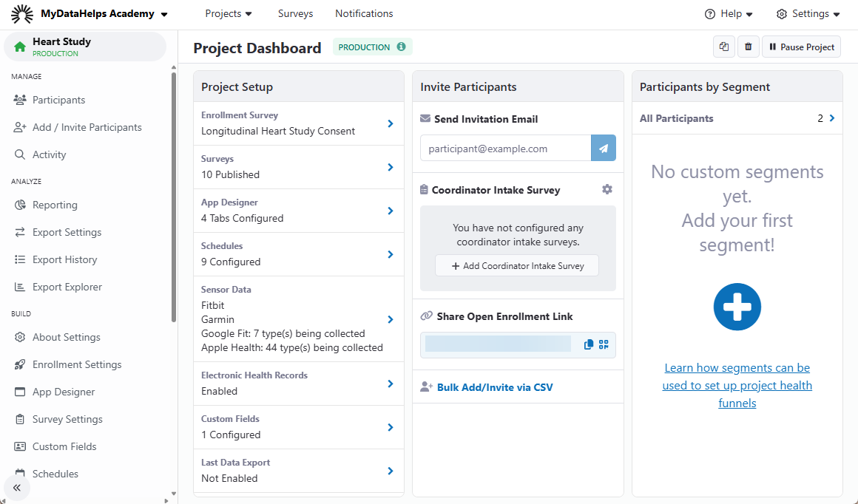
Task: Click the delete project trash icon
Action: (x=748, y=47)
